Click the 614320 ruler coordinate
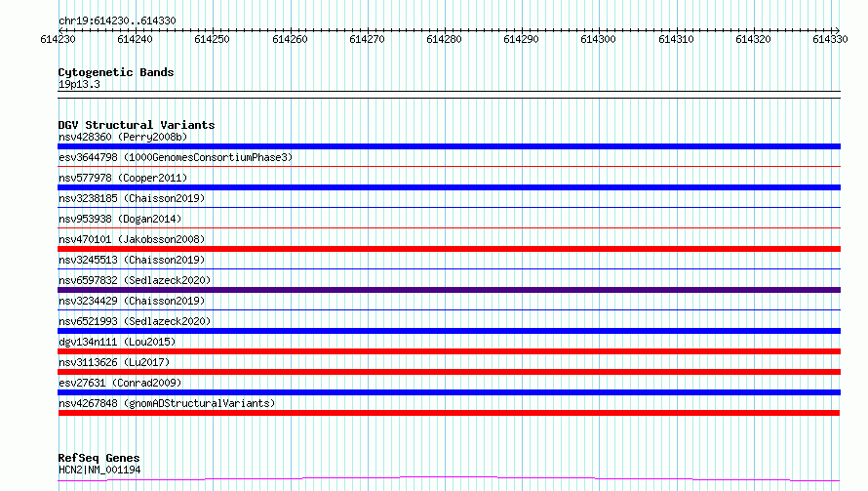The height and width of the screenshot is (491, 868). click(x=753, y=39)
